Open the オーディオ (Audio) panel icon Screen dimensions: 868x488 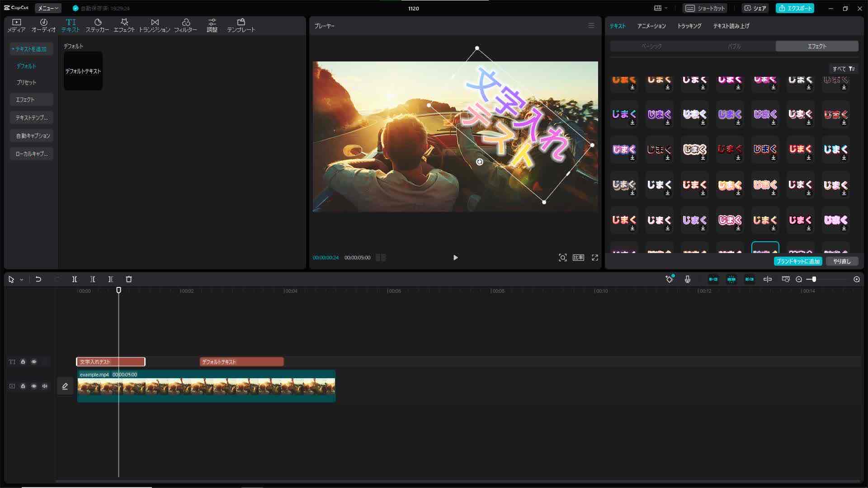[43, 25]
